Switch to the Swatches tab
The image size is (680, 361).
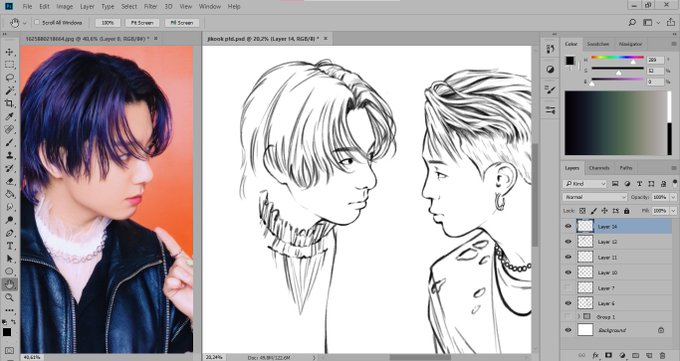click(x=598, y=44)
